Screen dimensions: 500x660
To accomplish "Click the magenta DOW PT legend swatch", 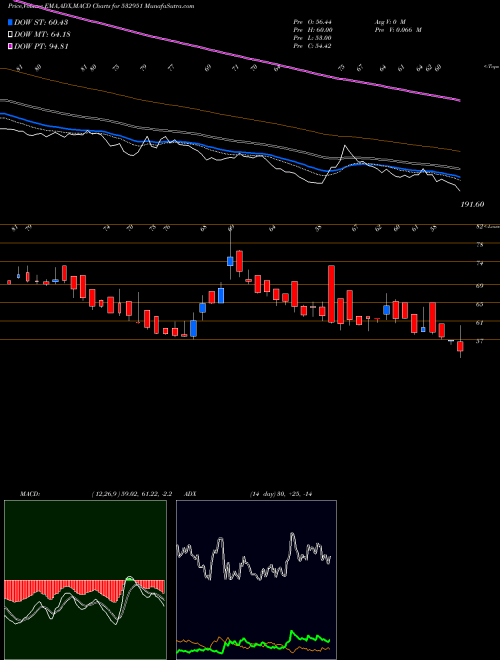I will (x=11, y=47).
